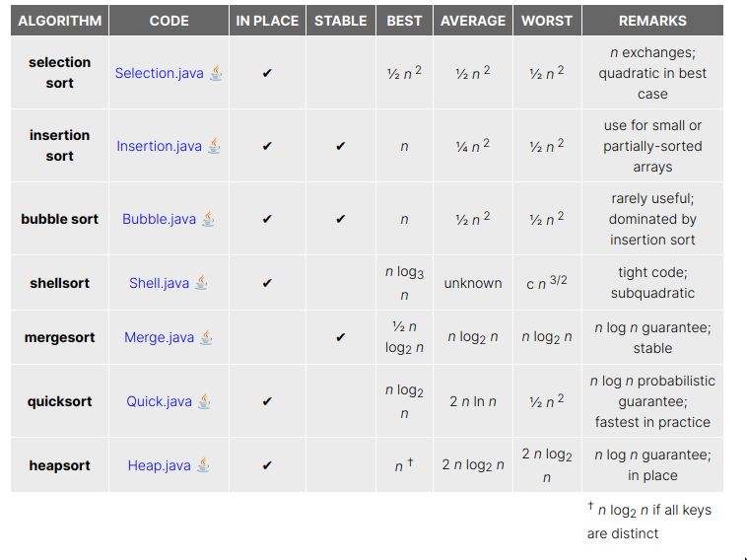Click the Stable checkmark for insertion sort
Viewport: 747px width, 560px height.
point(340,146)
